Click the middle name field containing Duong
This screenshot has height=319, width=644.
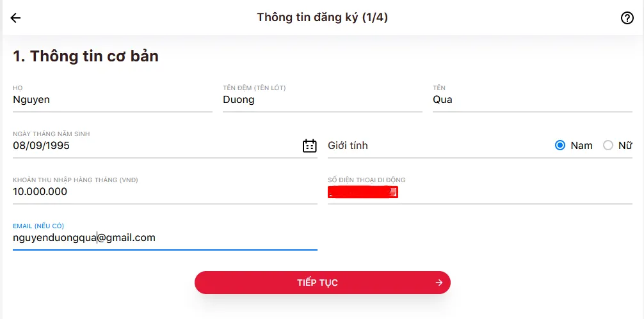click(239, 100)
